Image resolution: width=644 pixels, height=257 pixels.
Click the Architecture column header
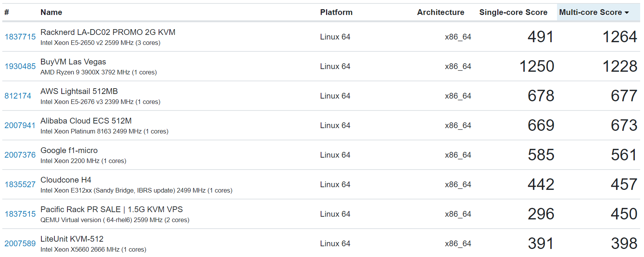click(441, 12)
